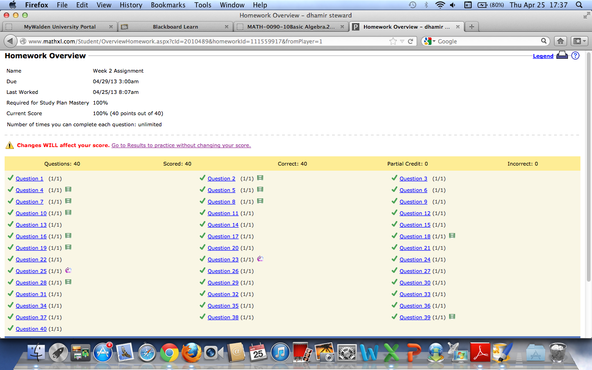Screen dimensions: 592x370
Task: Reload the page with the refresh icon
Action: tap(410, 41)
